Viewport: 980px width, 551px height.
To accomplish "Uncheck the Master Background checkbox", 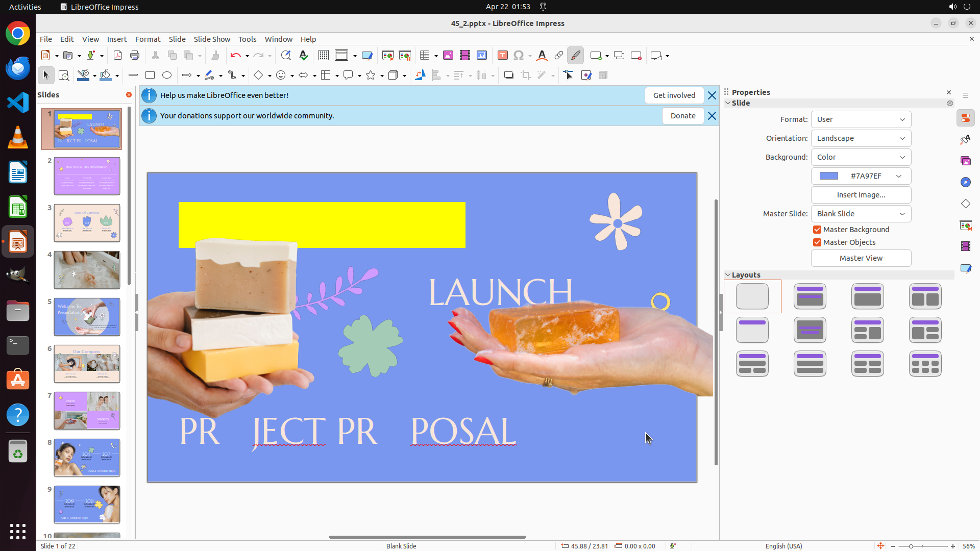I will click(817, 230).
